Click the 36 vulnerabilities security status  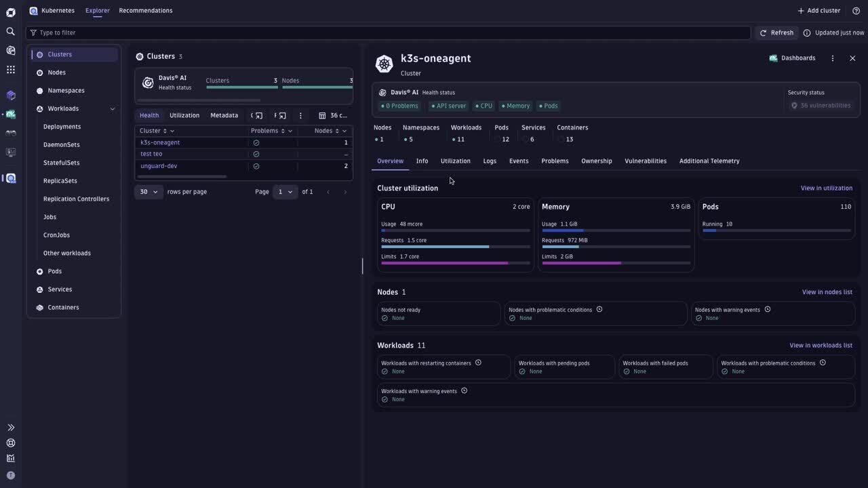[821, 106]
